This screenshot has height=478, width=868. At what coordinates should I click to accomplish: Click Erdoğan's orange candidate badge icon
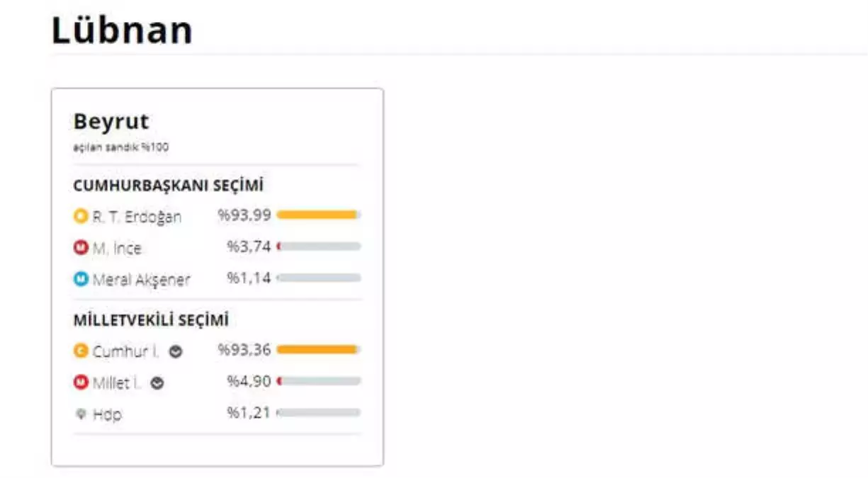point(80,216)
